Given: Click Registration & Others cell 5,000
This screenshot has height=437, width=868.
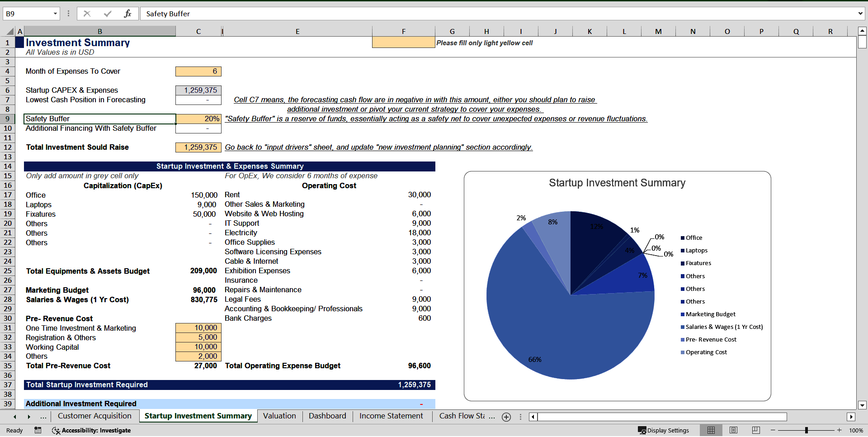Looking at the screenshot, I should [198, 337].
